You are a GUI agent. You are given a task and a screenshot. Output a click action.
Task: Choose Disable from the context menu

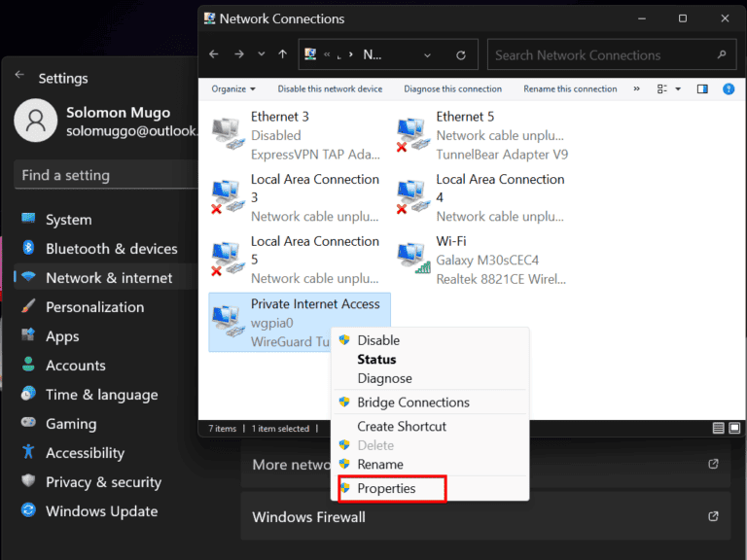pos(378,340)
